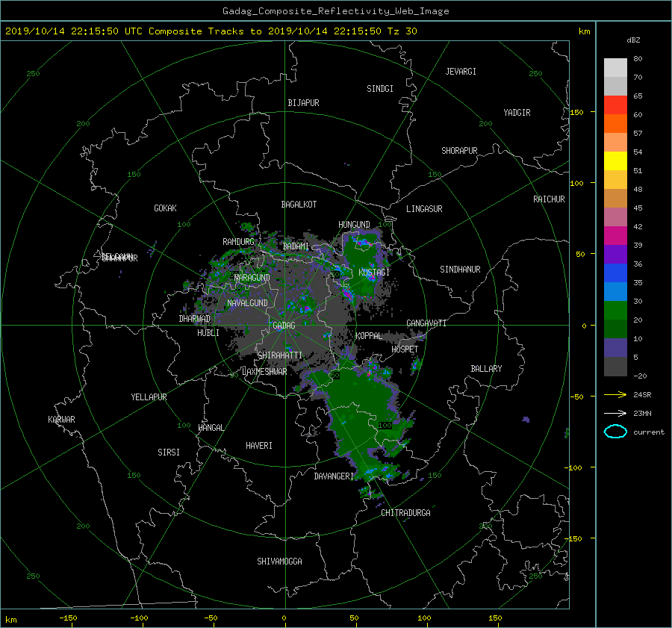Click the BIJAPUR city label
This screenshot has height=628, width=672.
pos(303,103)
